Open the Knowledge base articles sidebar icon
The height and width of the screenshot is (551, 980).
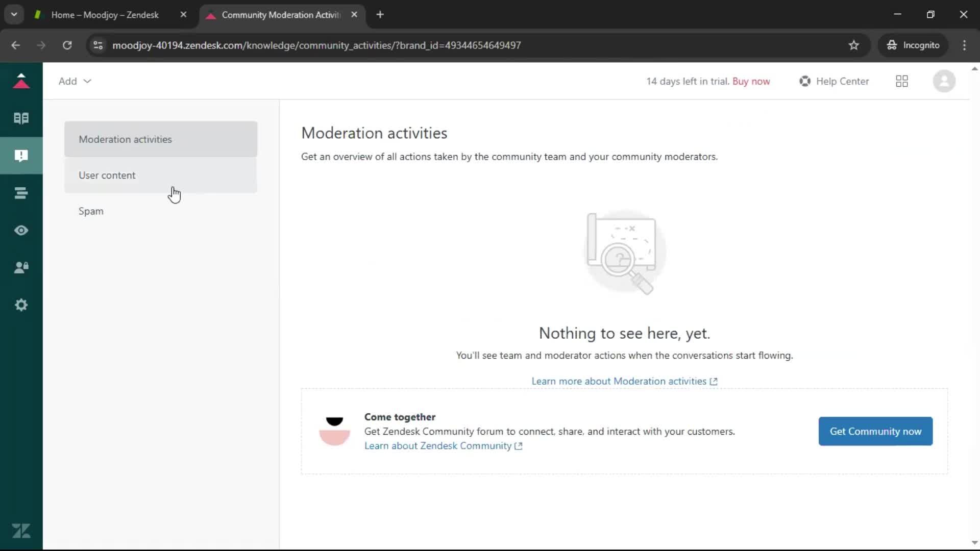(x=21, y=118)
